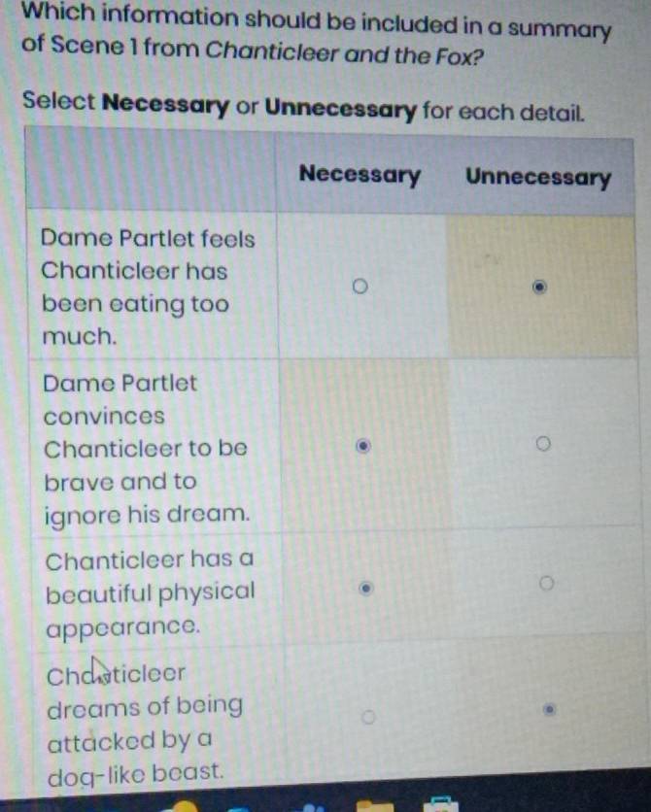Pick Necessary for dog-like beast dream row
This screenshot has height=812, width=651.
368,717
